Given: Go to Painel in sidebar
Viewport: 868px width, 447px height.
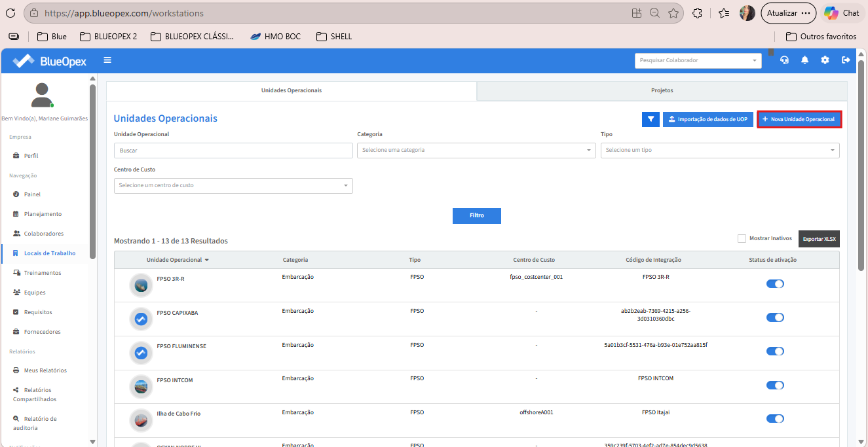Looking at the screenshot, I should coord(32,194).
